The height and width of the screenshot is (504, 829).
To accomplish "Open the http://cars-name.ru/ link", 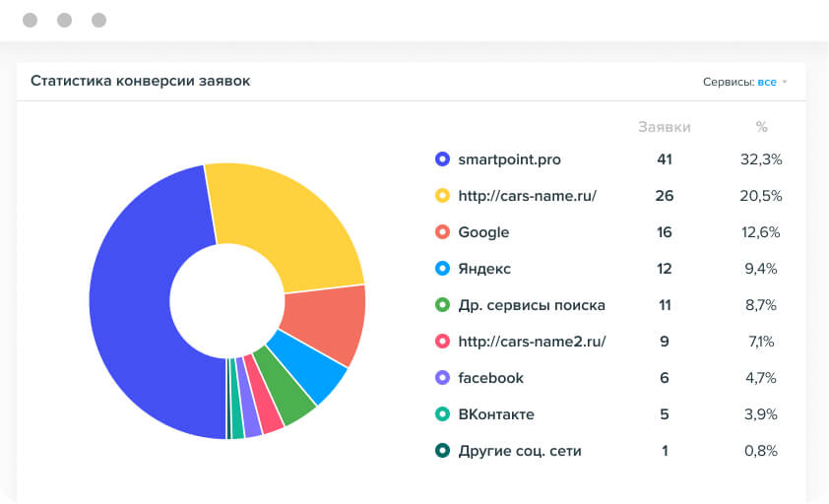I will click(x=528, y=196).
